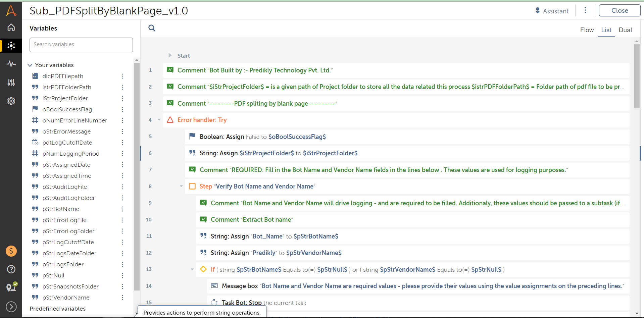Open the Assistant panel

[x=552, y=11]
